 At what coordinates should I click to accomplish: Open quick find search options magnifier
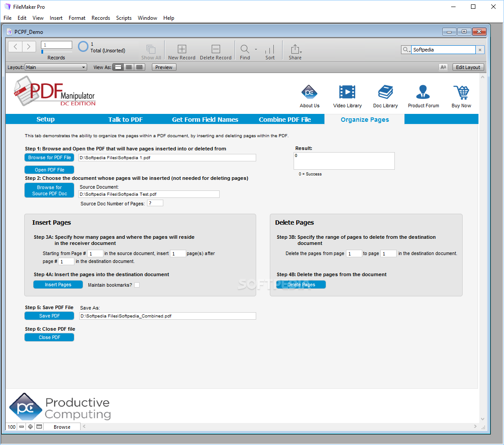(x=406, y=50)
